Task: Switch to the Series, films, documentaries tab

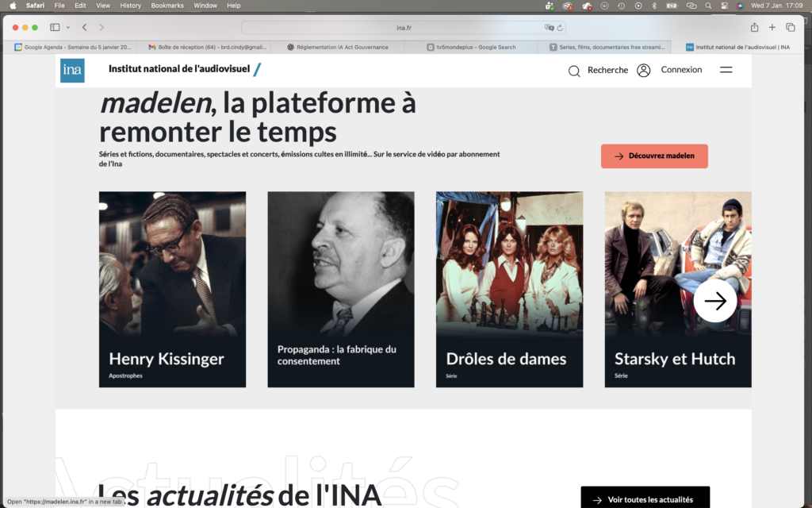Action: point(606,47)
